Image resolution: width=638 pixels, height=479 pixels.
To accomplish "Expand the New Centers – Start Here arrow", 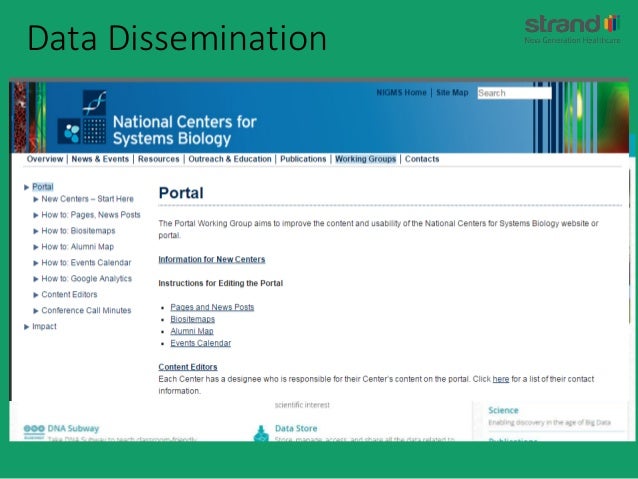I will [36, 199].
